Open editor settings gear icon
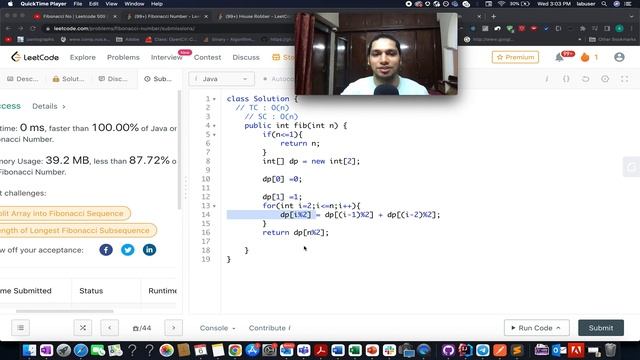Image resolution: width=640 pixels, height=360 pixels. pyautogui.click(x=605, y=79)
